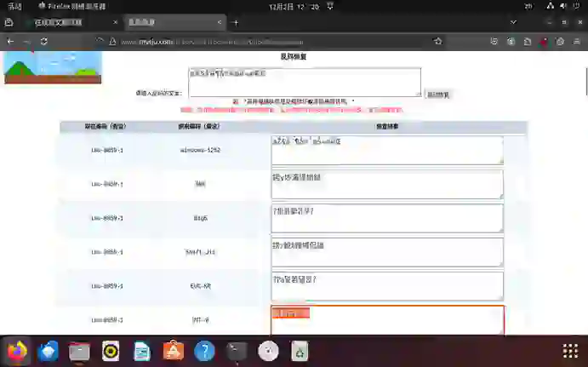Open the Trash icon in dock
This screenshot has width=588, height=367.
(x=300, y=351)
